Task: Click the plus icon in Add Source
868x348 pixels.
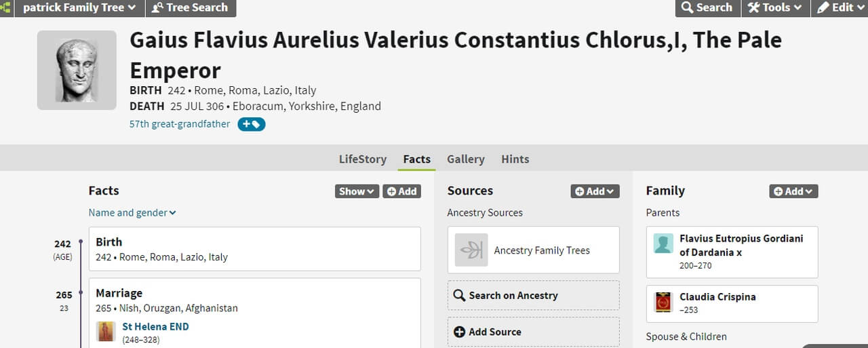Action: point(459,332)
